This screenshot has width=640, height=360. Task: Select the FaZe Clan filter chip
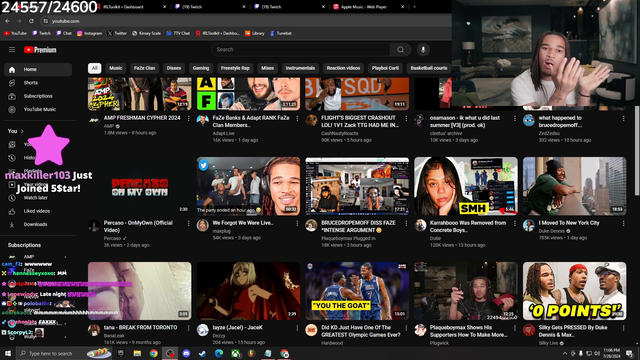pyautogui.click(x=144, y=68)
